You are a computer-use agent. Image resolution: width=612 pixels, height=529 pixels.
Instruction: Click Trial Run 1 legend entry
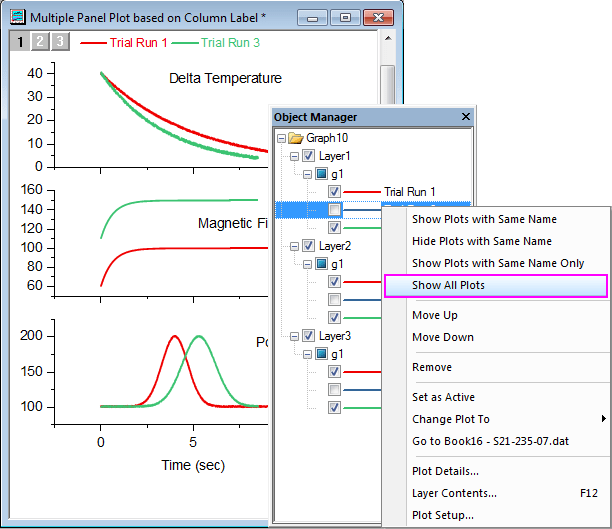(124, 43)
